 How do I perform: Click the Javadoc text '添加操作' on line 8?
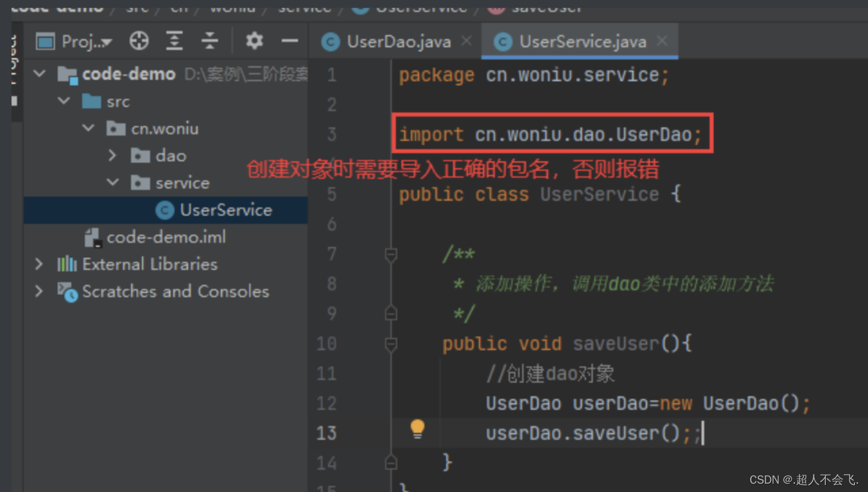pyautogui.click(x=513, y=283)
